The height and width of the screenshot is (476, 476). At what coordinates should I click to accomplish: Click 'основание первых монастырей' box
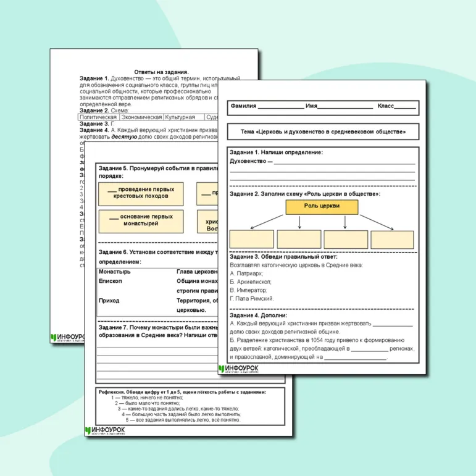point(141,221)
